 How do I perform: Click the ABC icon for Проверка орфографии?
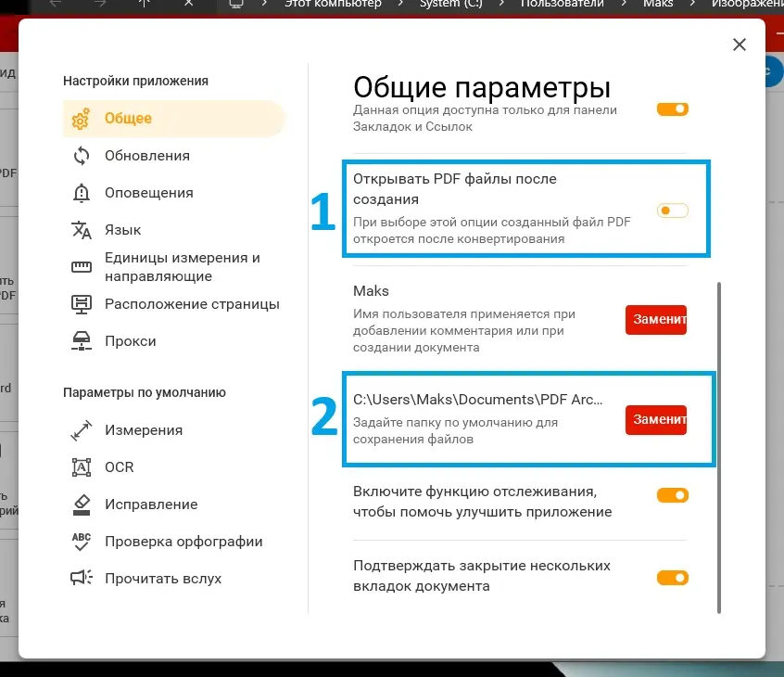pos(82,541)
